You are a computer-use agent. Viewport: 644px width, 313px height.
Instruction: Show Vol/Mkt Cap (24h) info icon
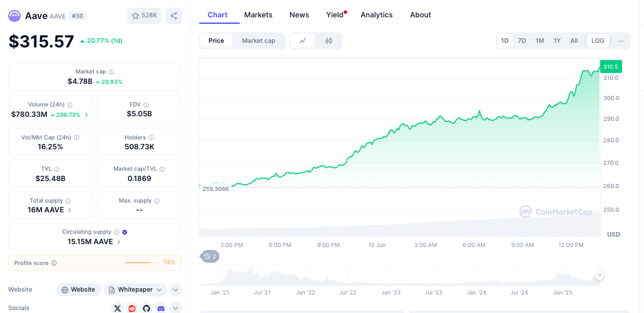click(x=77, y=138)
